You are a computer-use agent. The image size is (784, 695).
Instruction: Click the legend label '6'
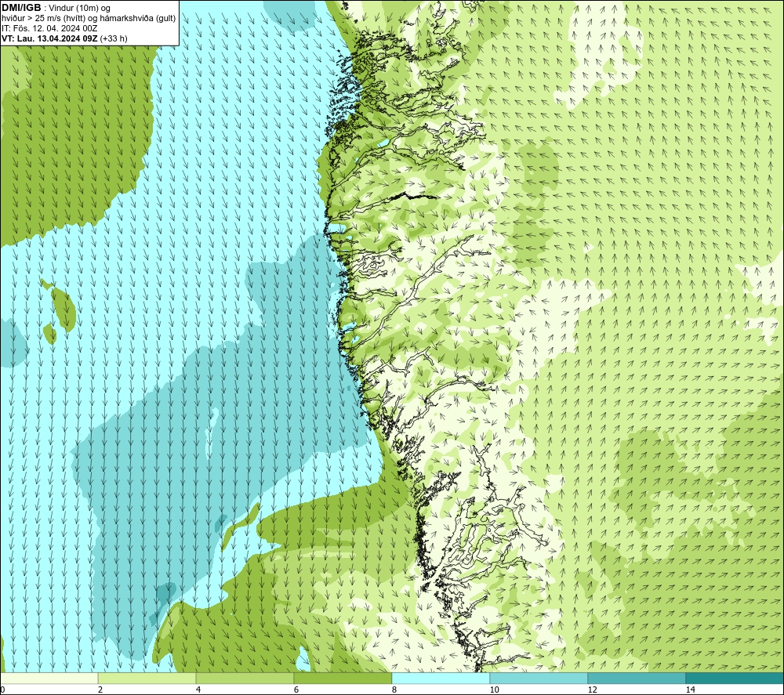tap(296, 690)
